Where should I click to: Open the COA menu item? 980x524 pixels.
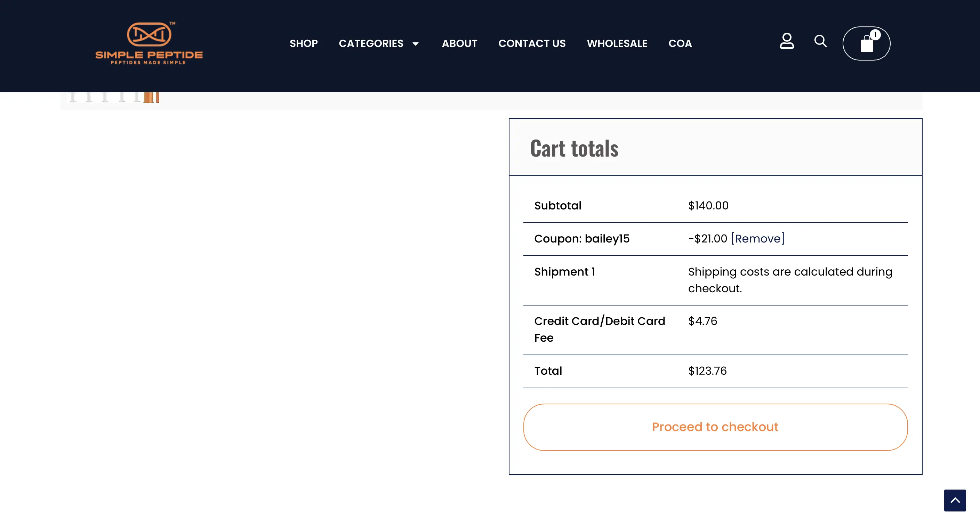pos(680,43)
